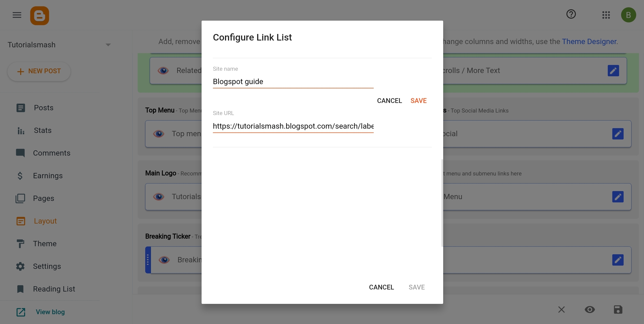Click the account avatar B
Screen dimensions: 644x324
pos(628,15)
